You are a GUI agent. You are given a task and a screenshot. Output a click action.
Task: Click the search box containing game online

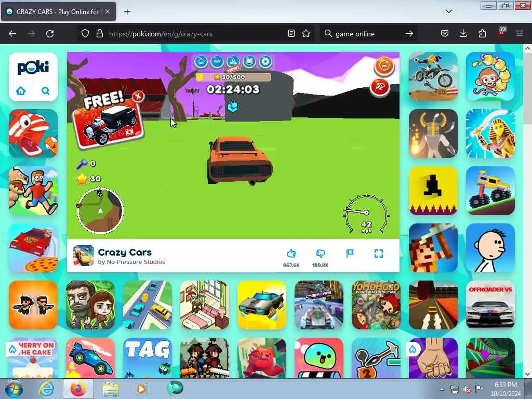[x=368, y=34]
